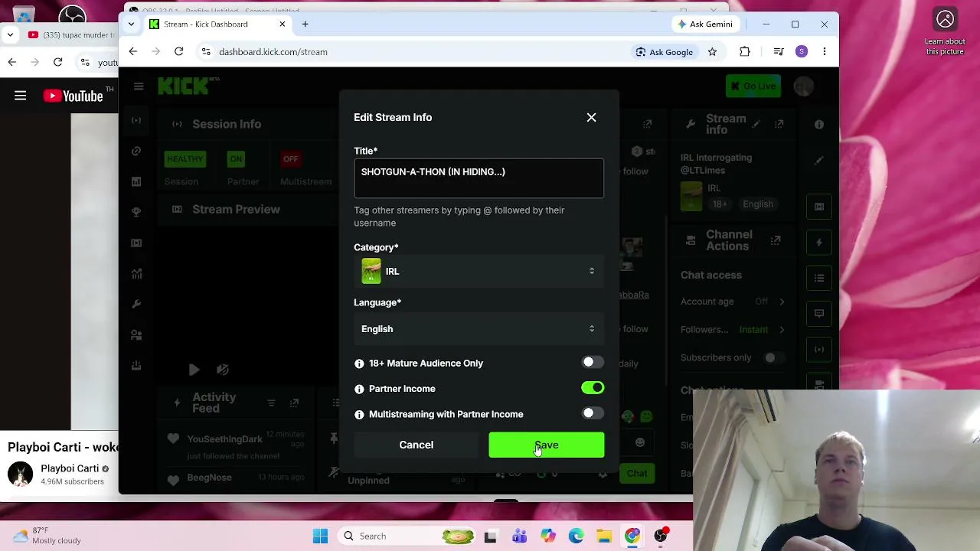
Task: Close the Edit Stream Info dialog
Action: 591,117
